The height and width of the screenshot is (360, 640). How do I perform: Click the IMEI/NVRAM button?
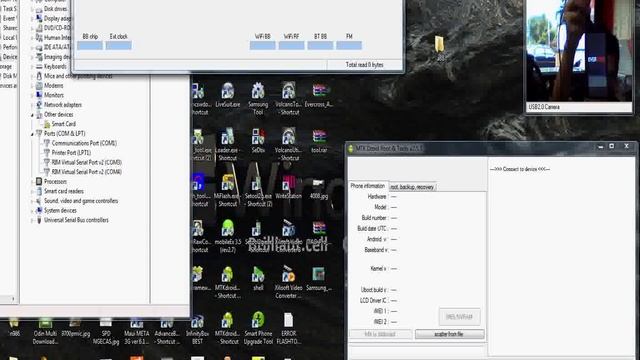coord(460,317)
